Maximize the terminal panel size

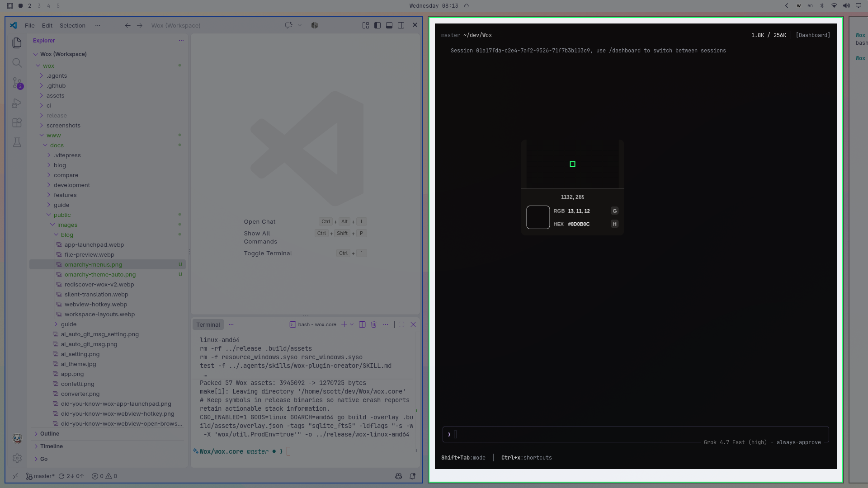tap(401, 324)
